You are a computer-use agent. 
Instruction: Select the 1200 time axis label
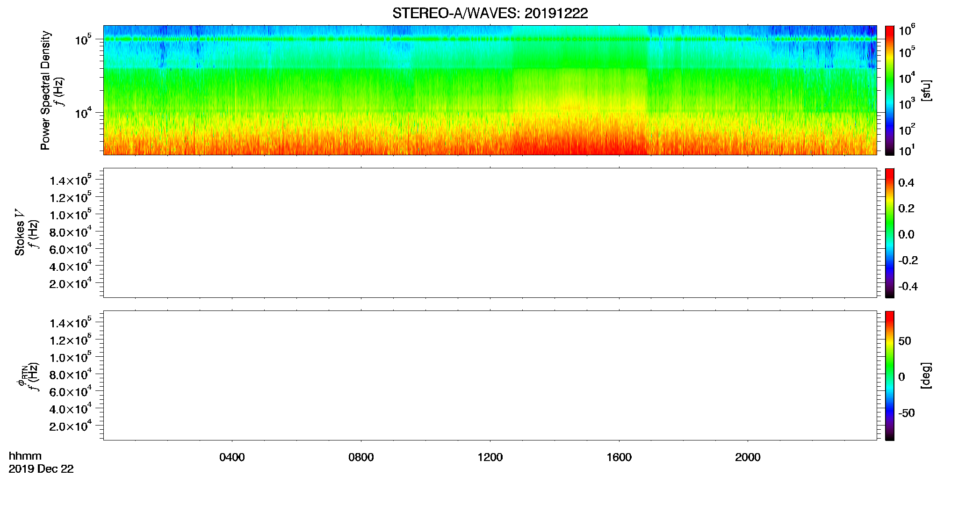pyautogui.click(x=490, y=457)
